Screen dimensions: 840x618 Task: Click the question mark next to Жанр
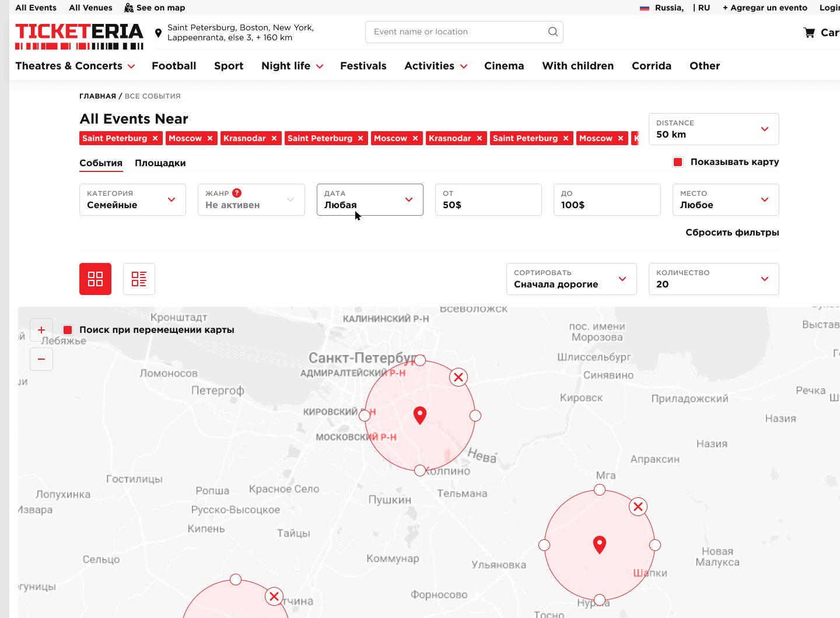pyautogui.click(x=237, y=193)
